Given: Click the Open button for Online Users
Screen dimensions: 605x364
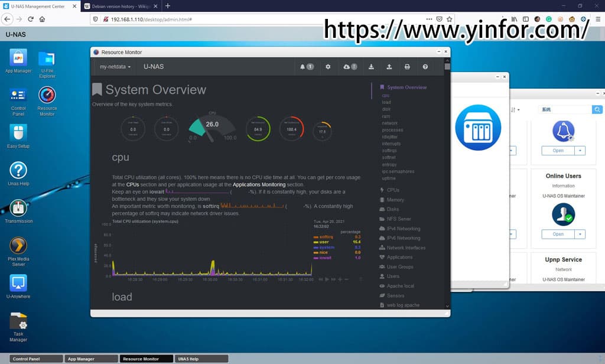Looking at the screenshot, I should (x=558, y=235).
